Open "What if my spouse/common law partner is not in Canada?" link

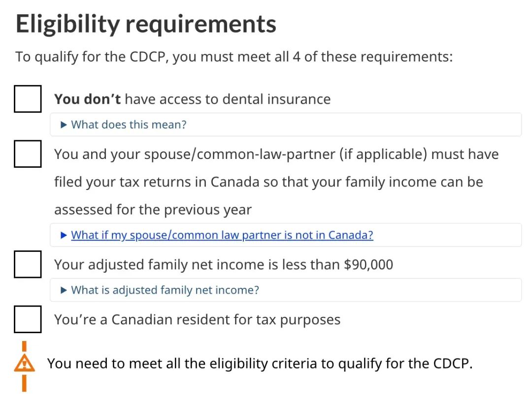[x=222, y=235]
